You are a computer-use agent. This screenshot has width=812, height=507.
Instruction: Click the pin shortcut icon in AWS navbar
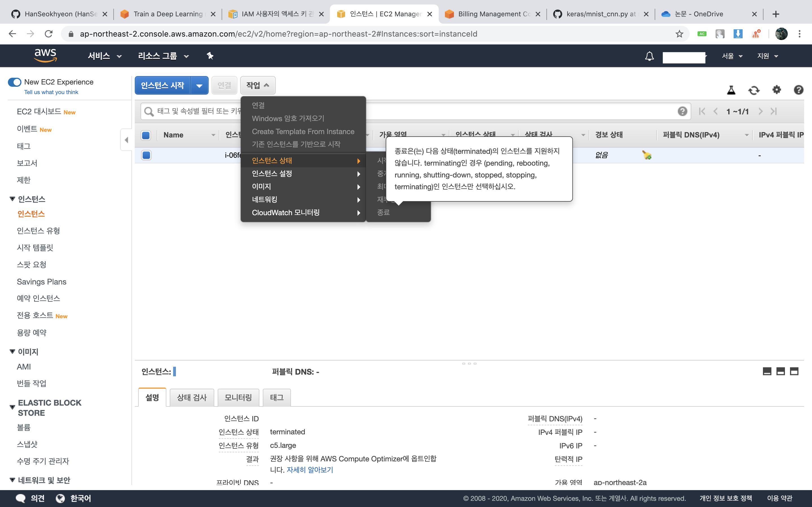210,56
